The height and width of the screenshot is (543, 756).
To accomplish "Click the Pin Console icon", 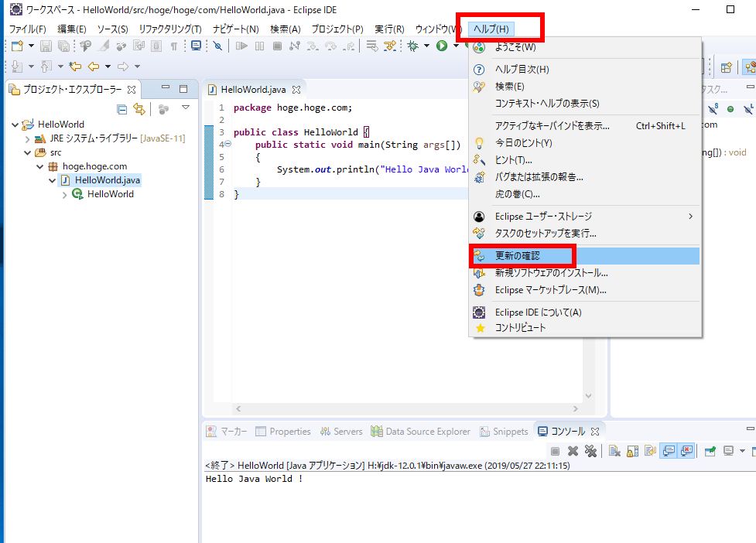I will click(x=710, y=451).
